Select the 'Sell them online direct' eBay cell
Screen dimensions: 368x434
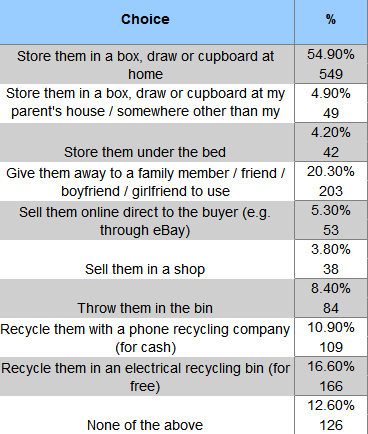pos(147,220)
